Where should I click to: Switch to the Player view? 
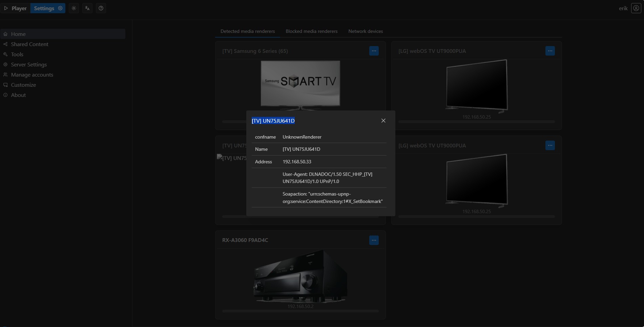click(x=15, y=8)
